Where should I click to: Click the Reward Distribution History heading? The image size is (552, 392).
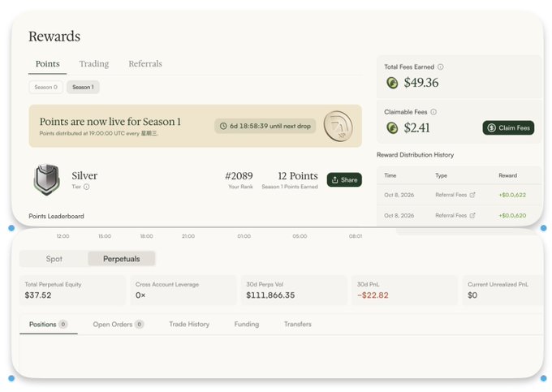(x=415, y=155)
